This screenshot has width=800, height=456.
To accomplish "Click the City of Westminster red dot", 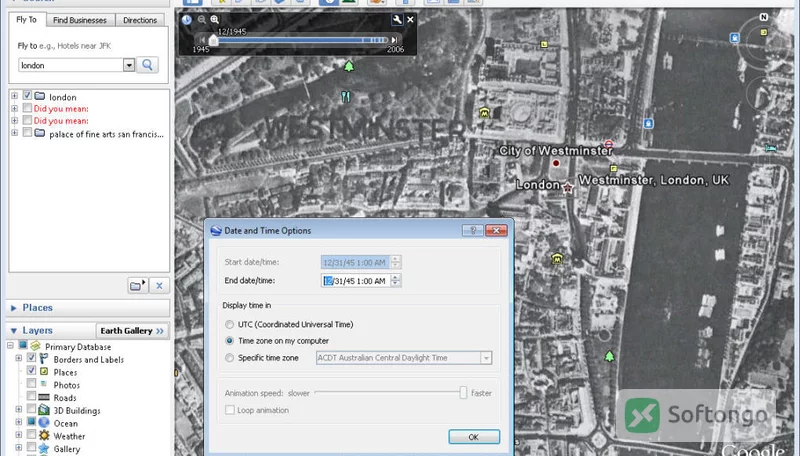I will pos(556,163).
